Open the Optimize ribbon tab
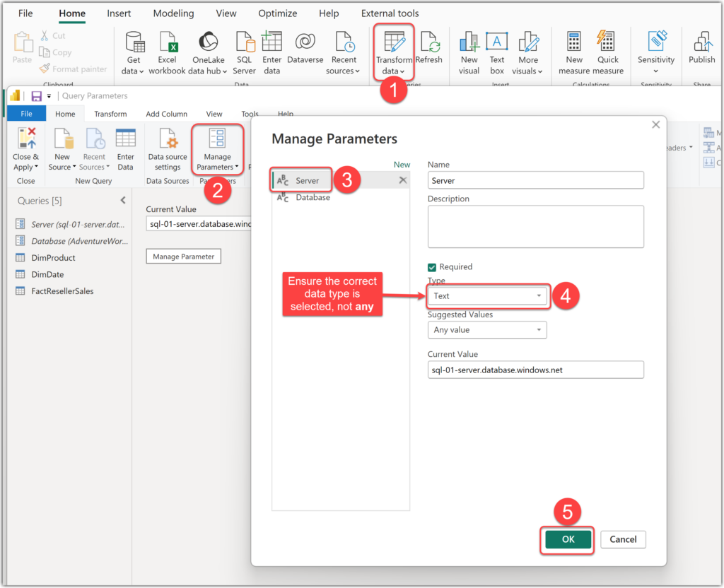 (277, 13)
